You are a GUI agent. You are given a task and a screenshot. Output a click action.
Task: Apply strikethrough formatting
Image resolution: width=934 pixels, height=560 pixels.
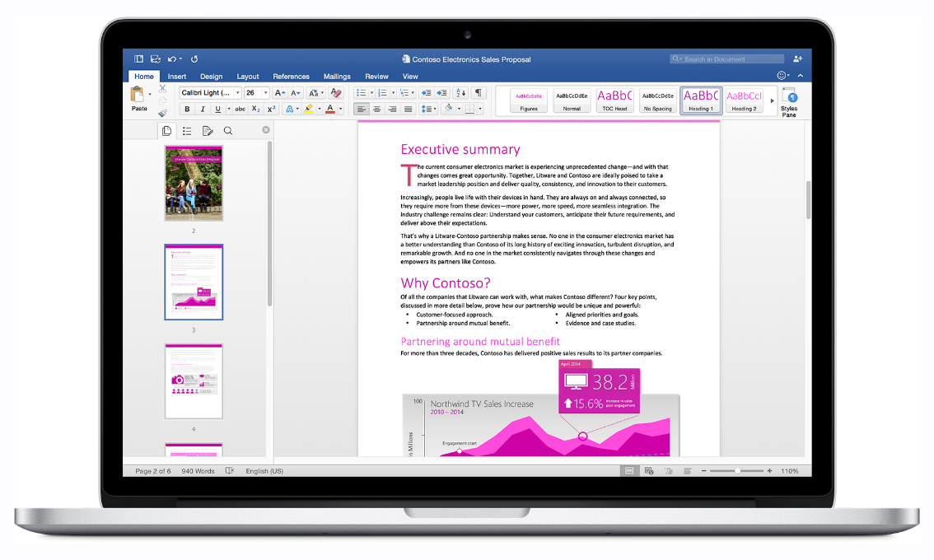[240, 109]
